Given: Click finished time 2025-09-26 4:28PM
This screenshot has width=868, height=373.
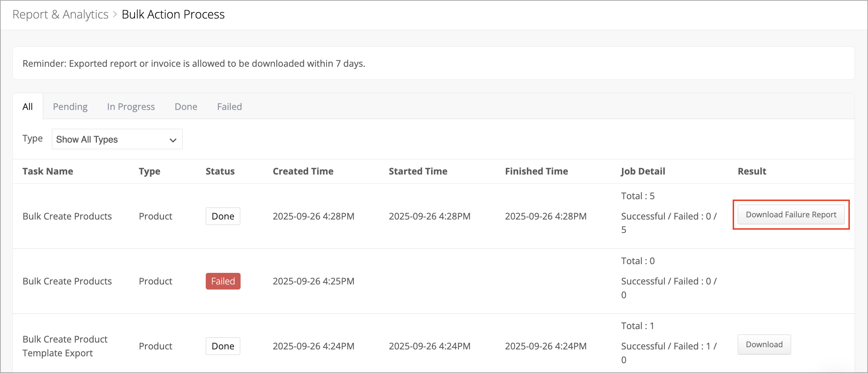Looking at the screenshot, I should (546, 216).
